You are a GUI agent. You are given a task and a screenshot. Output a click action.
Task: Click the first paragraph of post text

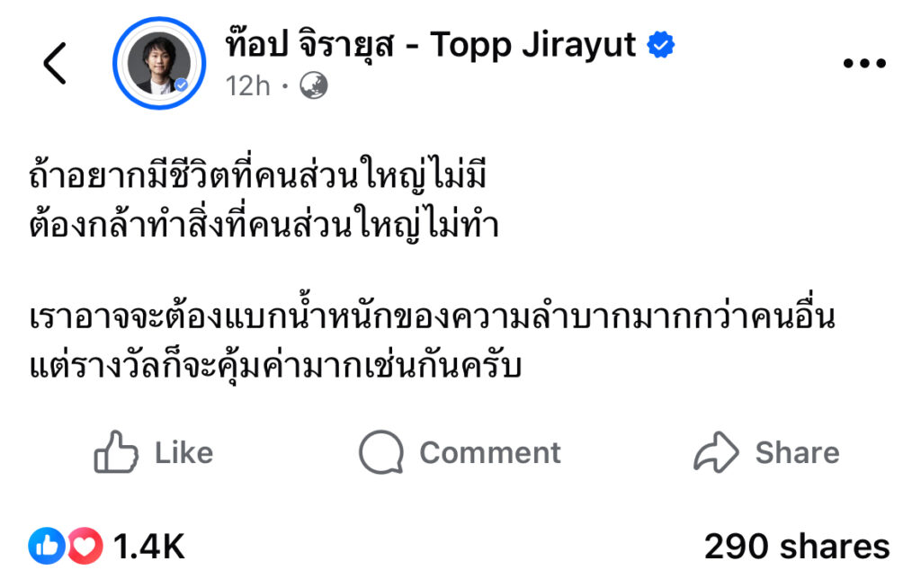[264, 199]
